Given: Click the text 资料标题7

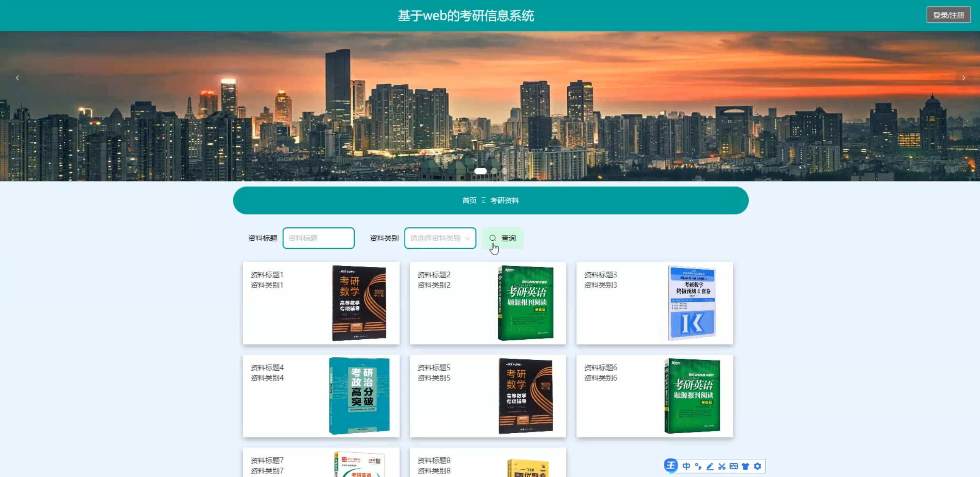Looking at the screenshot, I should point(267,460).
